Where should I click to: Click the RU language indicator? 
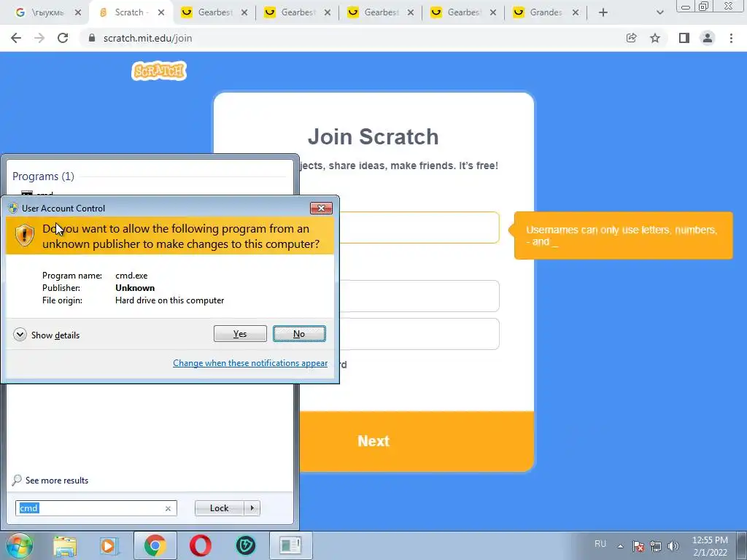tap(600, 544)
